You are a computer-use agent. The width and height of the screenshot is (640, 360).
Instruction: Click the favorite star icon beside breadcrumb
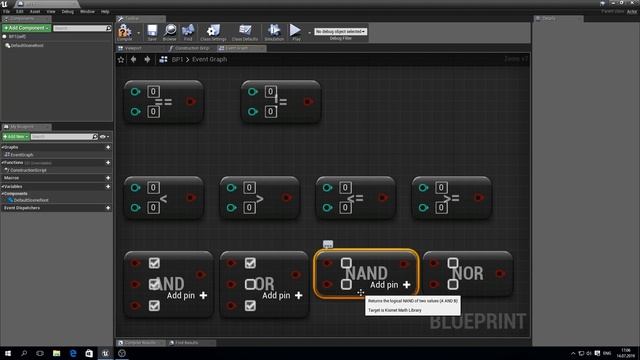coord(121,60)
